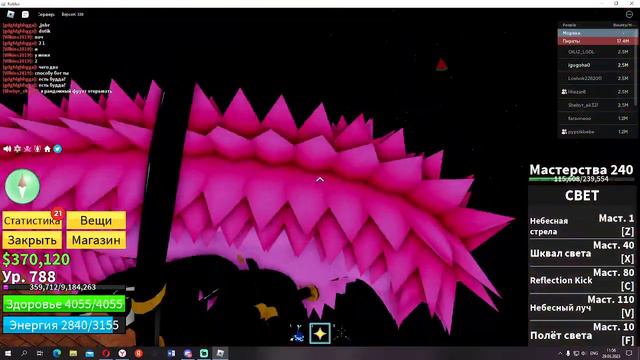The width and height of the screenshot is (640, 360).
Task: Select the first hotbar item slot
Action: coord(298,333)
